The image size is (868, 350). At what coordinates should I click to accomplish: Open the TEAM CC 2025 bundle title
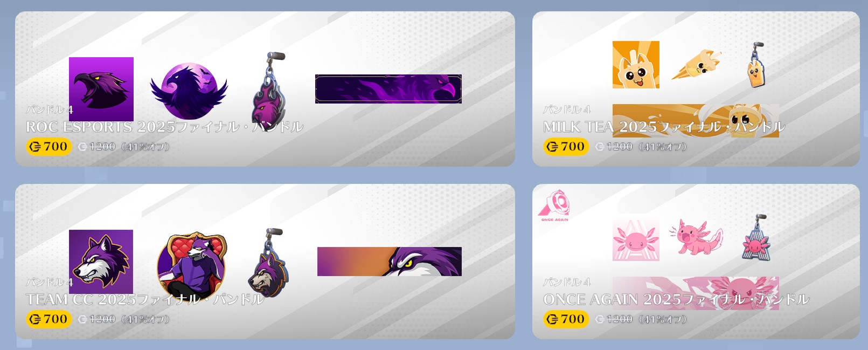click(145, 299)
